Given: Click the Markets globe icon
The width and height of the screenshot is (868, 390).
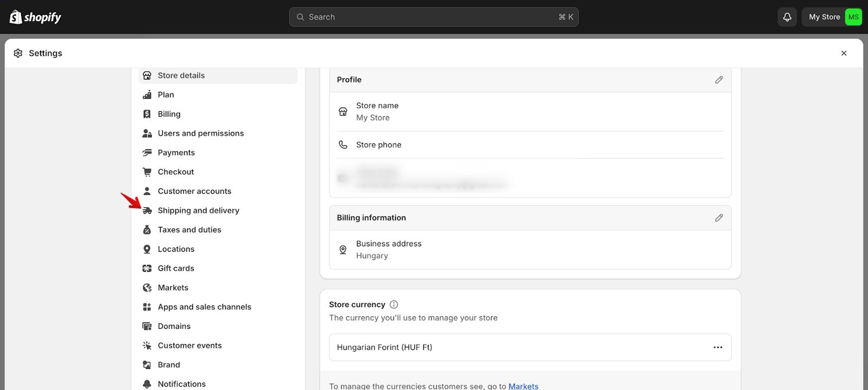Looking at the screenshot, I should pos(147,288).
